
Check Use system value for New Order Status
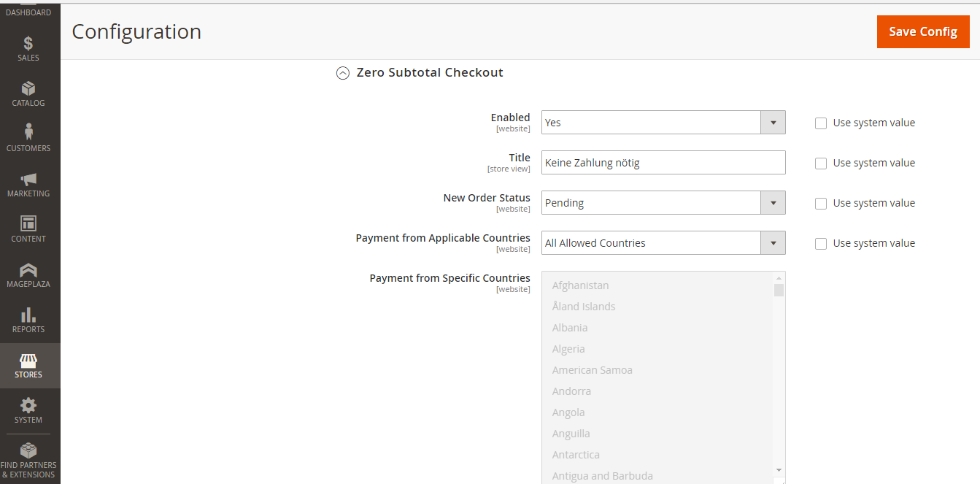(x=820, y=203)
